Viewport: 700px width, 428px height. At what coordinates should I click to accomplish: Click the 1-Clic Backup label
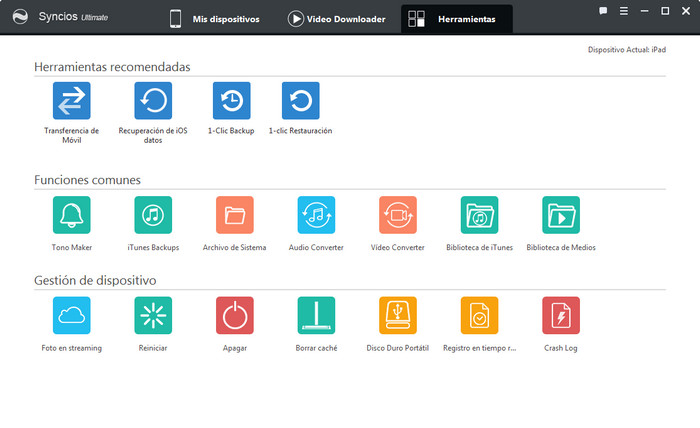(231, 131)
